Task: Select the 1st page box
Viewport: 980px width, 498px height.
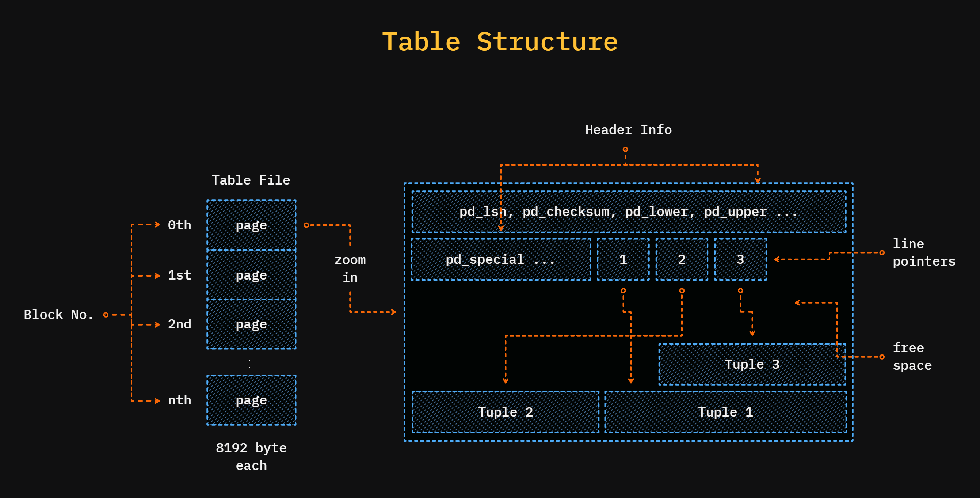Action: (251, 275)
